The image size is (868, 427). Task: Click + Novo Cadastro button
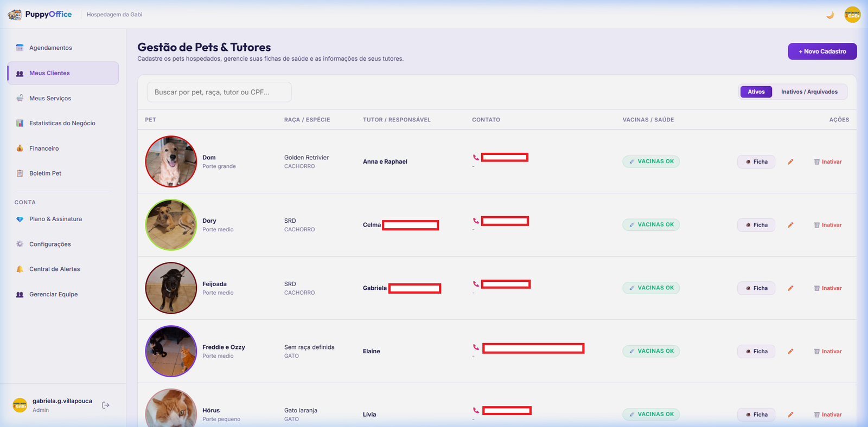(x=822, y=51)
